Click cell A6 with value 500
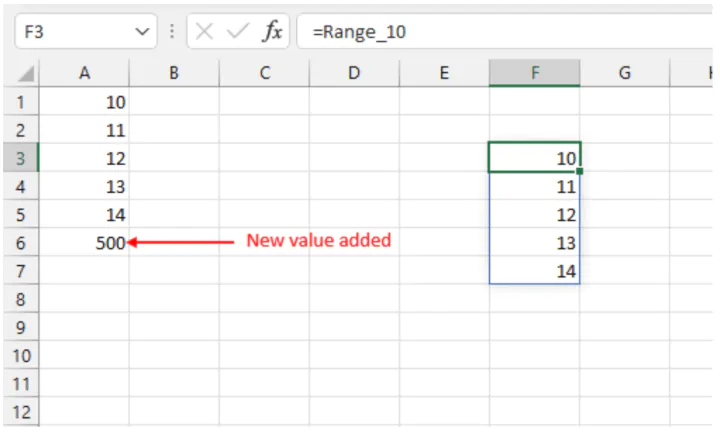The width and height of the screenshot is (720, 433). pos(84,242)
